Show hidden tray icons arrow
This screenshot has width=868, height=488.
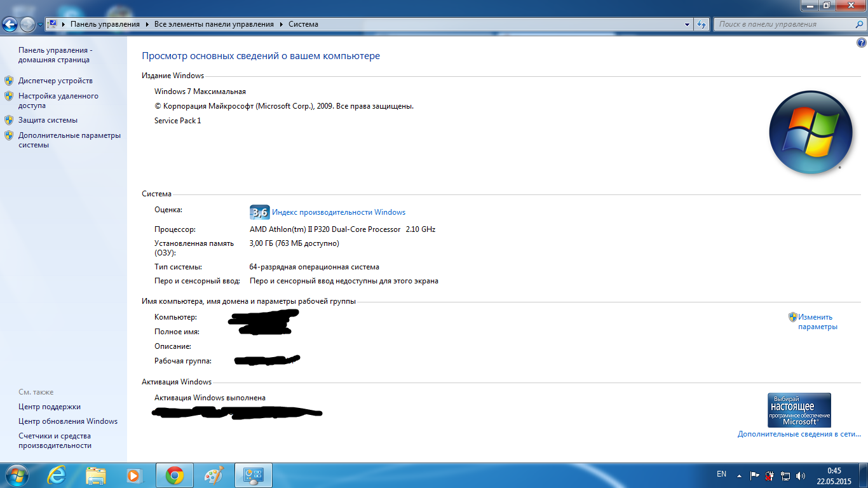tap(739, 475)
